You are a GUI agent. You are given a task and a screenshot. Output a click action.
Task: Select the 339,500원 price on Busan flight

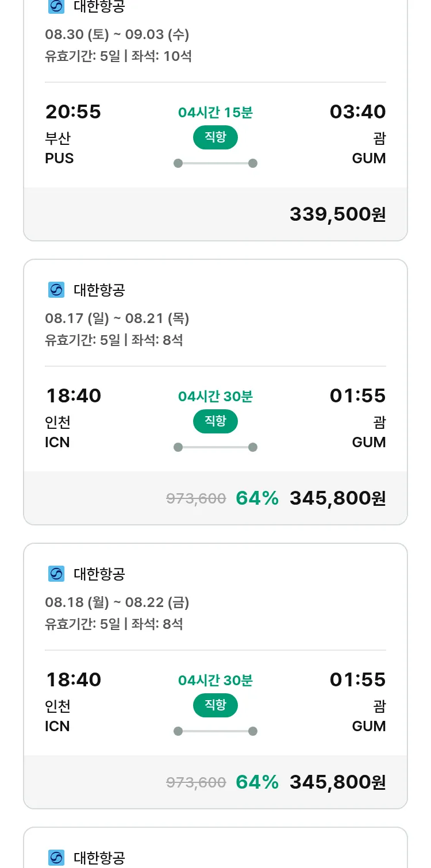[337, 214]
